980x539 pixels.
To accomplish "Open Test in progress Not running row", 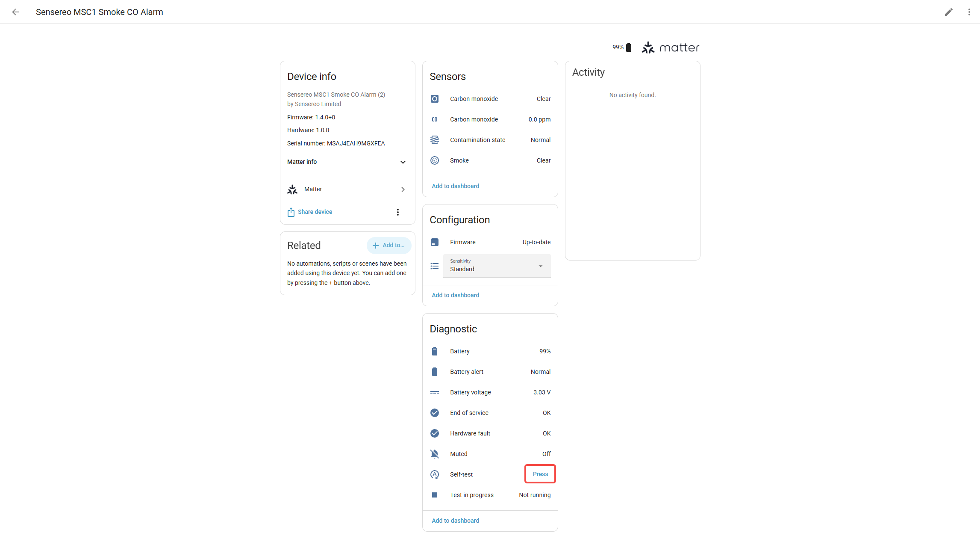I will tap(490, 495).
